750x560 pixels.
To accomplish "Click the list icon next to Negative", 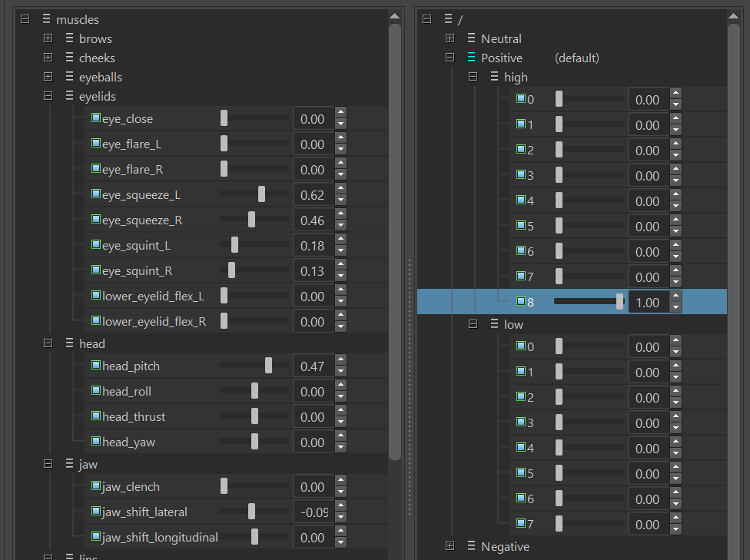I will click(470, 546).
